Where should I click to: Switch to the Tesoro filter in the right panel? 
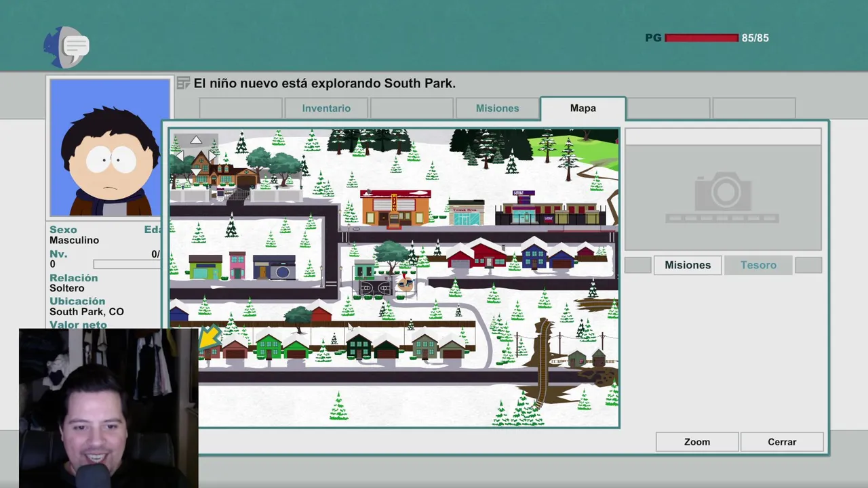[x=758, y=265]
